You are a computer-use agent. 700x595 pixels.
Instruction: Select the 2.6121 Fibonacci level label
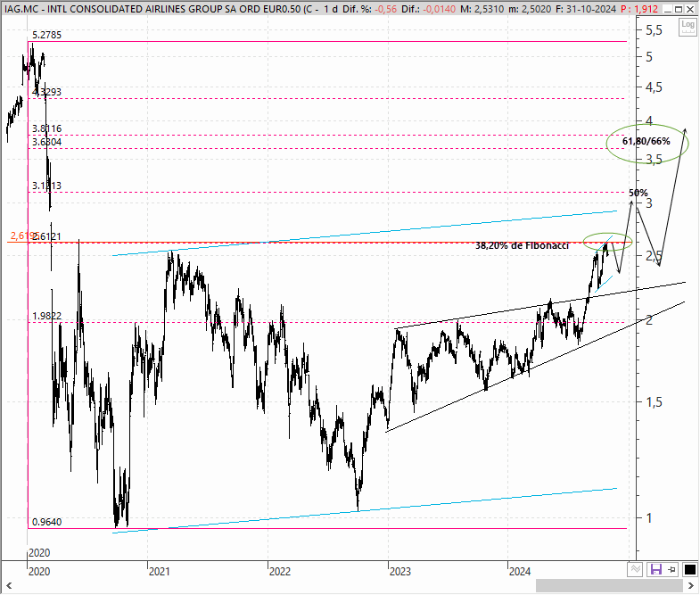coord(47,236)
